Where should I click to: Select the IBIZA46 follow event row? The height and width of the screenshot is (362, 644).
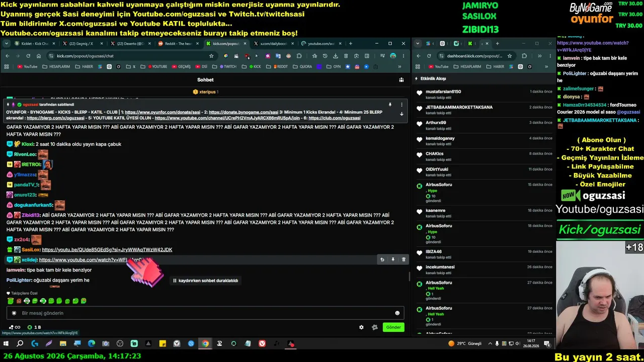[x=485, y=254]
